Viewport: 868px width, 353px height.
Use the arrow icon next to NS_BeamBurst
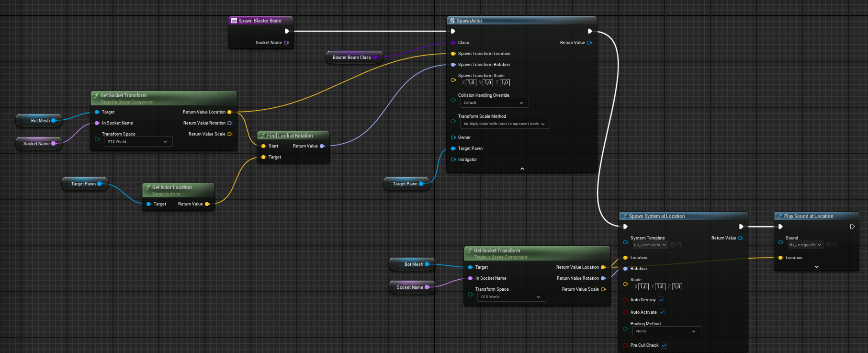coord(673,245)
